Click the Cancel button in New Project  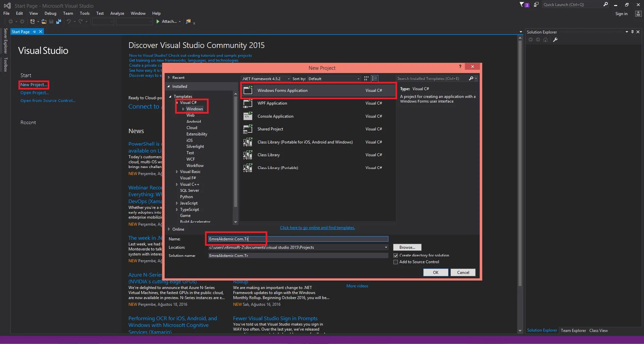pyautogui.click(x=463, y=273)
